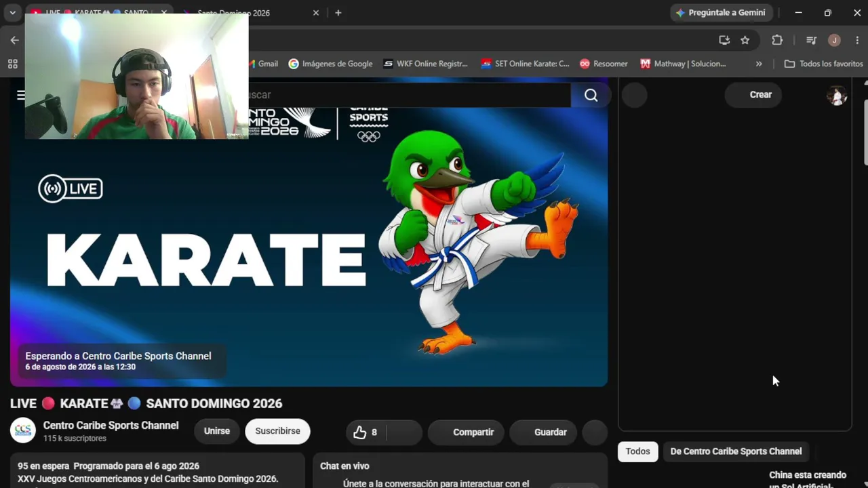Click the YouTube search magnifier button
The width and height of the screenshot is (868, 488).
click(591, 95)
